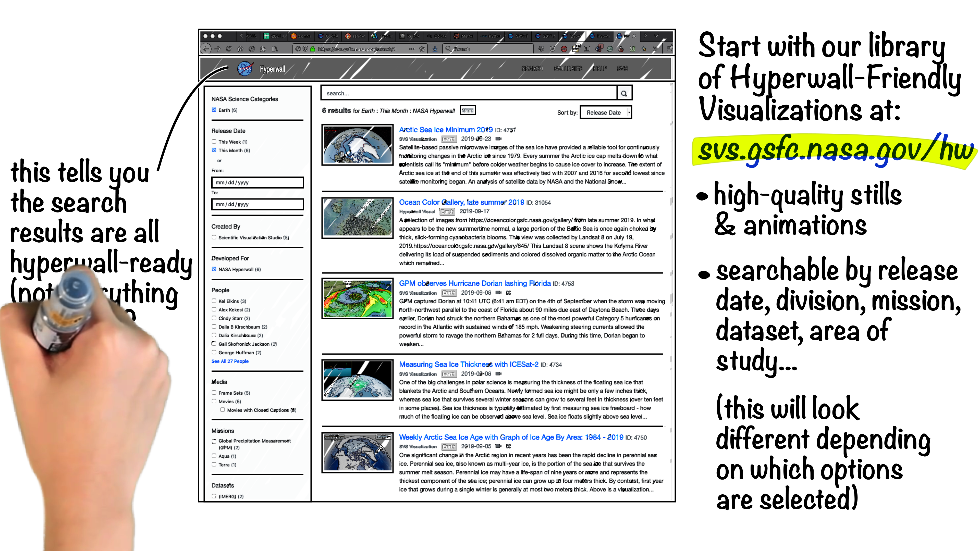Viewport: 980px width, 551px height.
Task: Click the sidebar toggle toolbar icon
Action: (x=587, y=49)
